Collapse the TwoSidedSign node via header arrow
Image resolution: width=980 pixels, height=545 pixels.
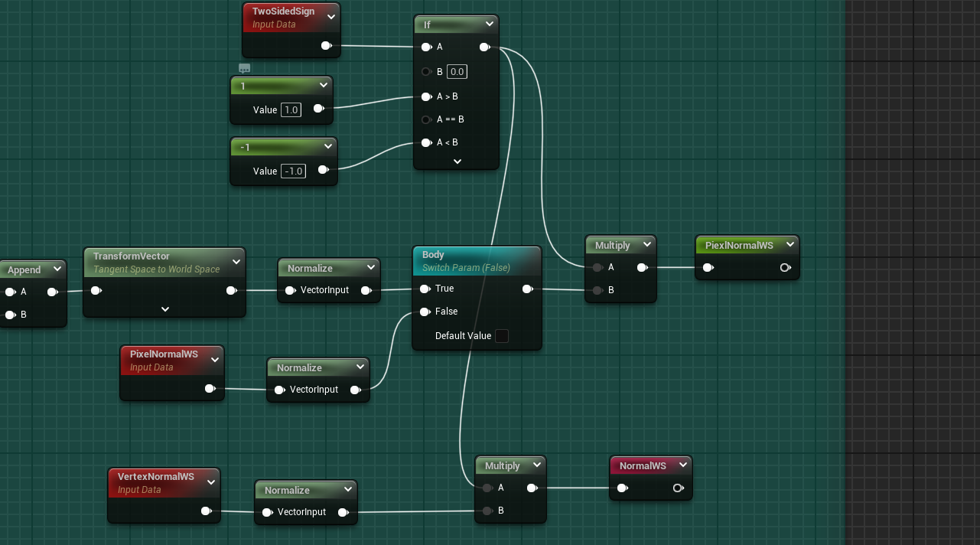330,17
